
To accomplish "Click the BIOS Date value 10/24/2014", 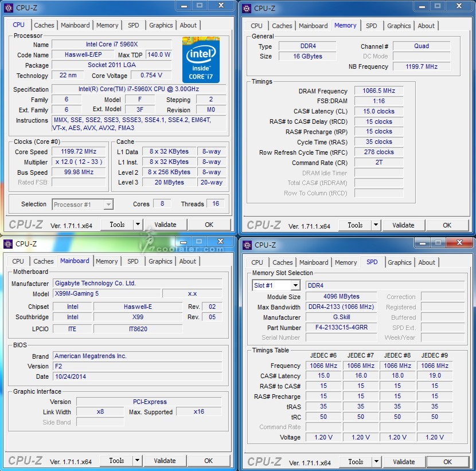I will coord(138,376).
